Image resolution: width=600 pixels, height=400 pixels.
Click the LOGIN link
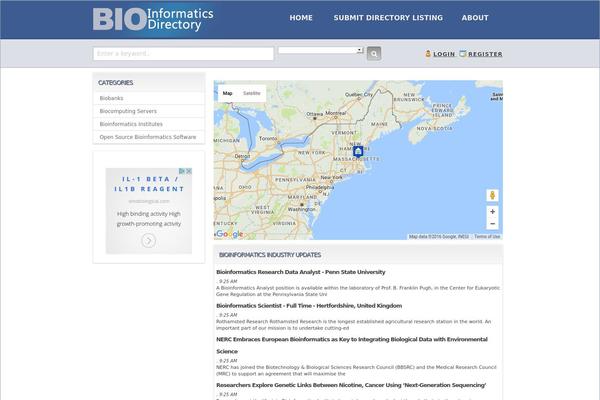click(444, 54)
